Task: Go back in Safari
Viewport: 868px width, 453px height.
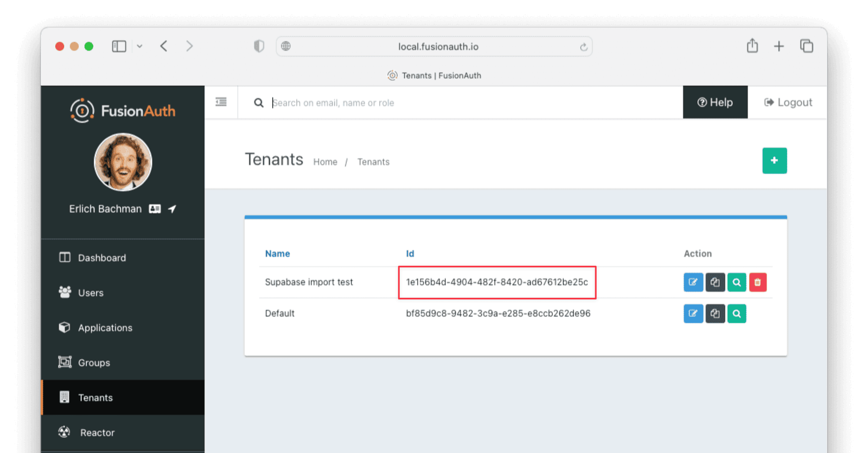Action: coord(164,46)
